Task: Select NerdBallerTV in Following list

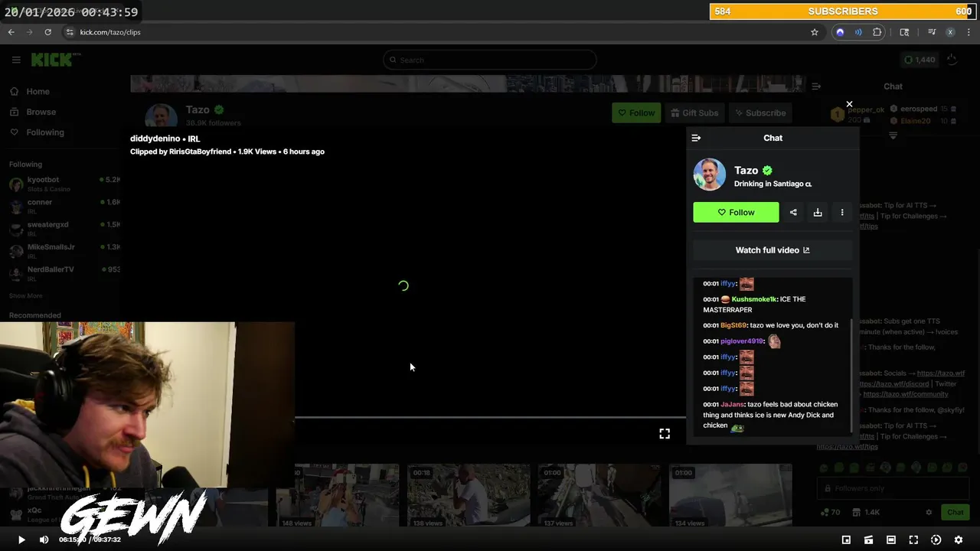Action: click(64, 272)
